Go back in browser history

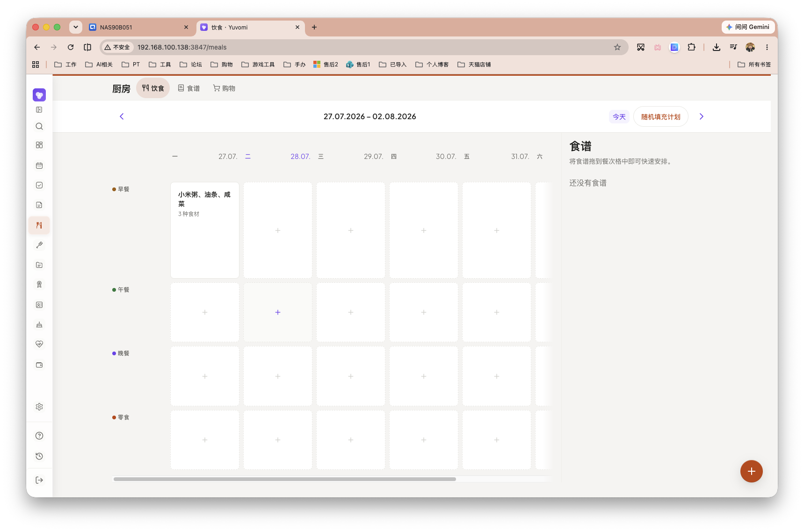(x=37, y=47)
